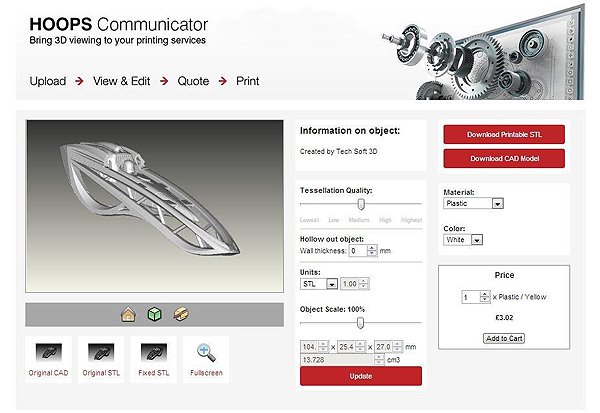Viewport: 600px width, 413px height.
Task: Open the Fullscreen magnifier icon
Action: click(207, 352)
